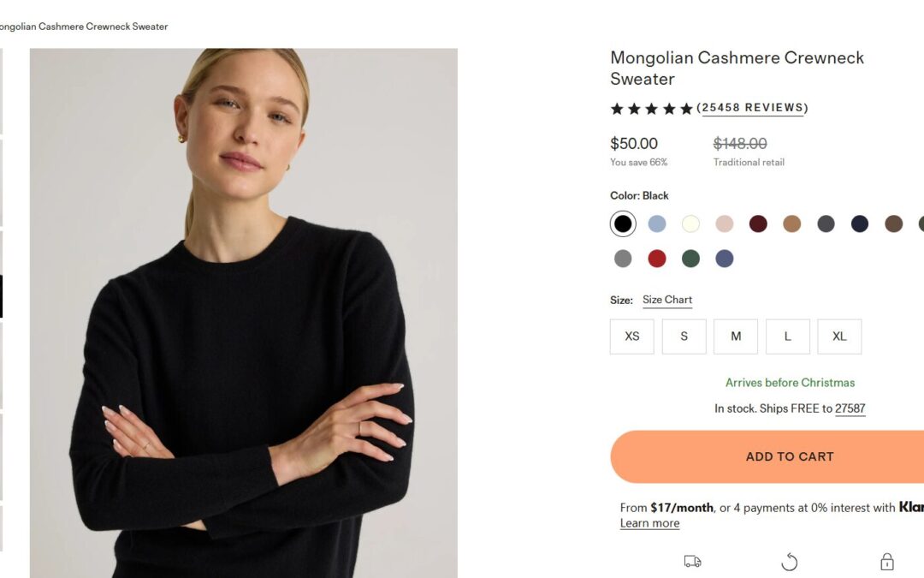Select size S option
The image size is (924, 578).
point(684,337)
